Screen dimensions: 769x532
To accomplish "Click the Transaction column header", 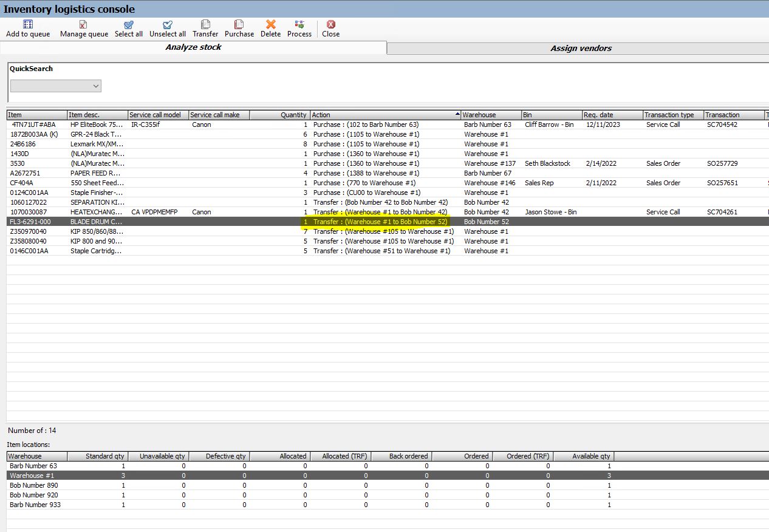I will point(734,115).
